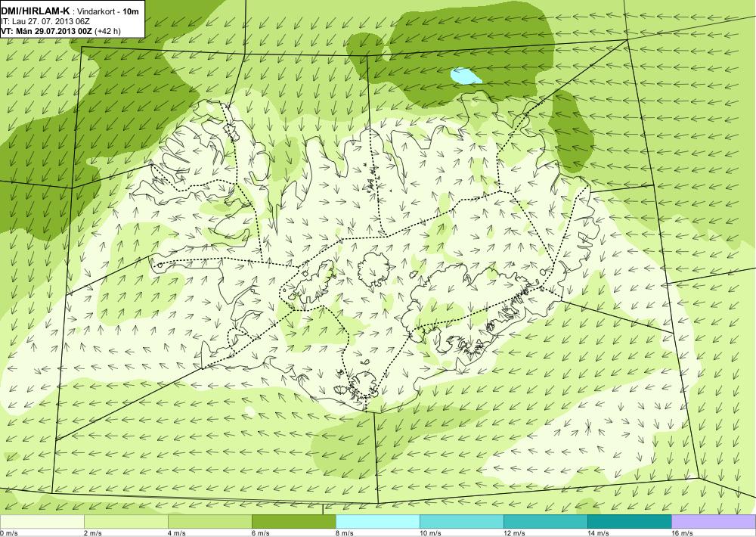Screen dimensions: 756x537
Task: Click the 2–4 m/s legend color swatch
Action: pyautogui.click(x=125, y=522)
